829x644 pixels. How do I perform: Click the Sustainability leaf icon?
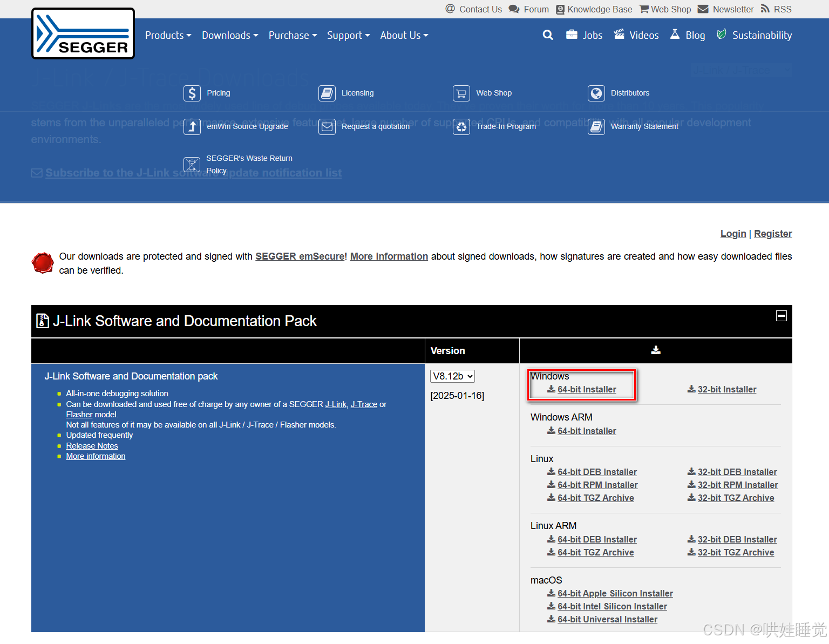click(722, 35)
